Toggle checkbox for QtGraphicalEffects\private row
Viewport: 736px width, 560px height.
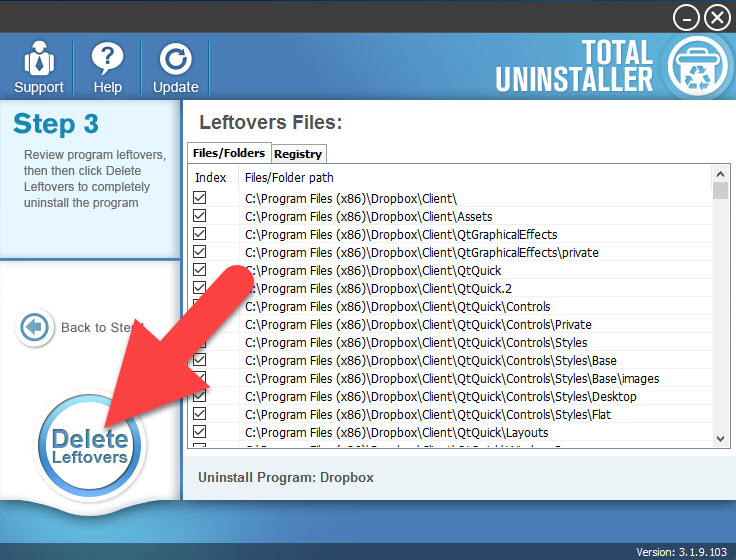coord(199,252)
